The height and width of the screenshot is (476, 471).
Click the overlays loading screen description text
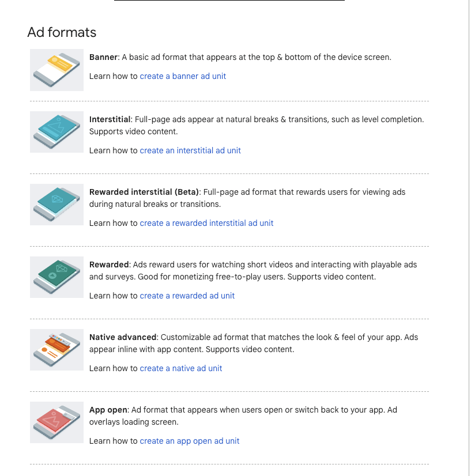(134, 422)
